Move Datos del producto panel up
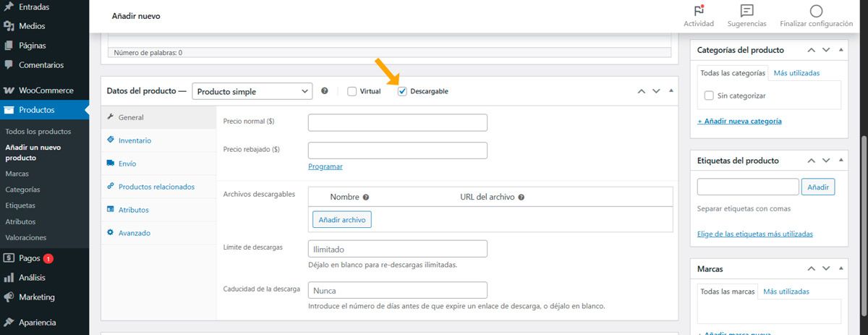Viewport: 868px width, 335px height. click(641, 91)
